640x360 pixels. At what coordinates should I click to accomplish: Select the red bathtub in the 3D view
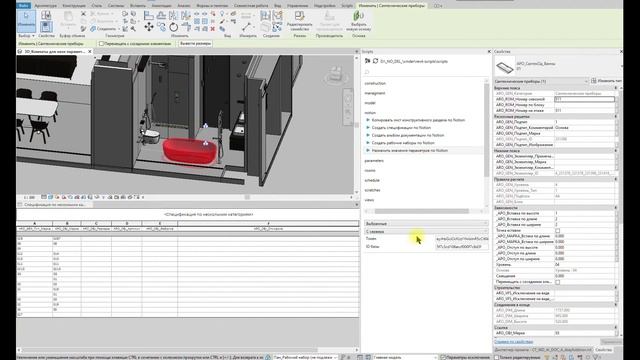(x=189, y=151)
